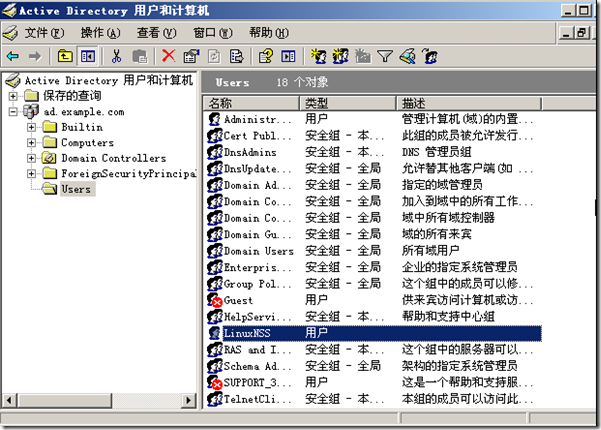This screenshot has height=430, width=601.
Task: Click the Find objects toolbar icon
Action: pos(407,56)
